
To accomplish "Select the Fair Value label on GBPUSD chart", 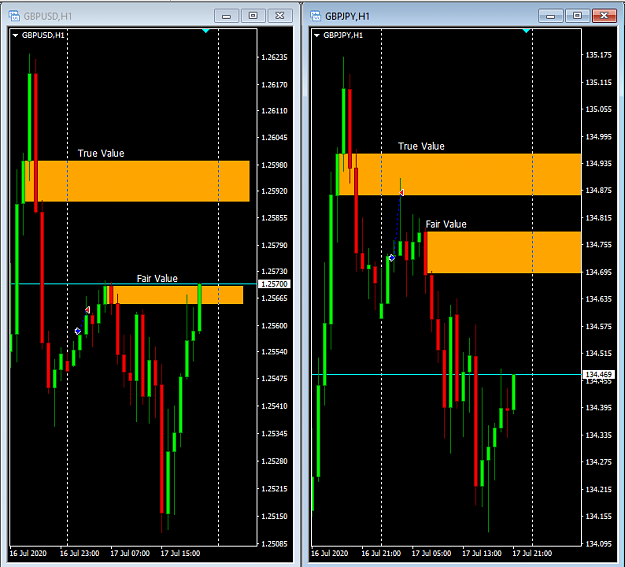I will click(x=157, y=278).
